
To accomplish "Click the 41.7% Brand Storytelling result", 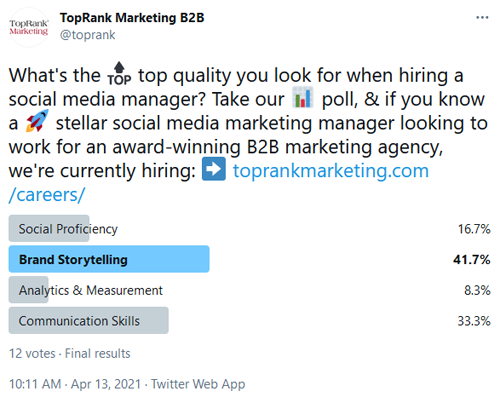I will (472, 260).
